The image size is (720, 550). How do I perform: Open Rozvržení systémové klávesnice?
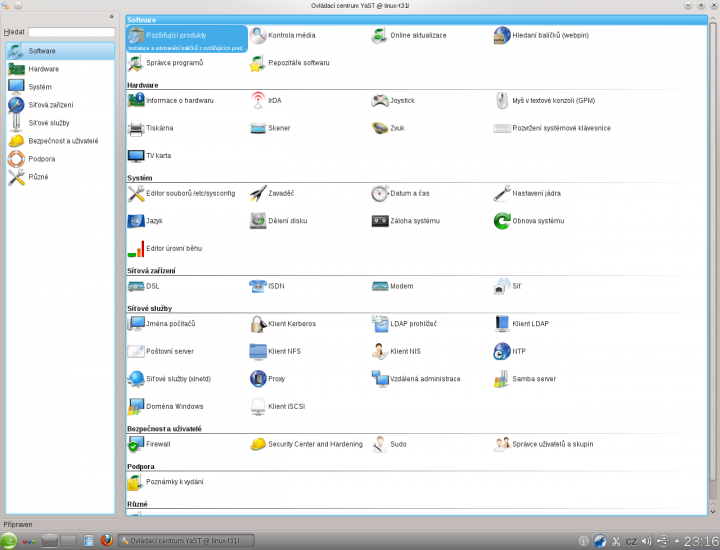[552, 128]
